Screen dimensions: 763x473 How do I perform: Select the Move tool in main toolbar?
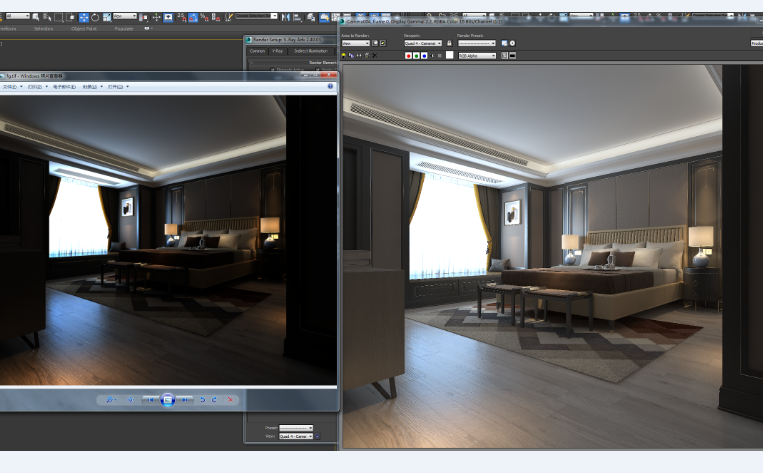click(x=84, y=18)
